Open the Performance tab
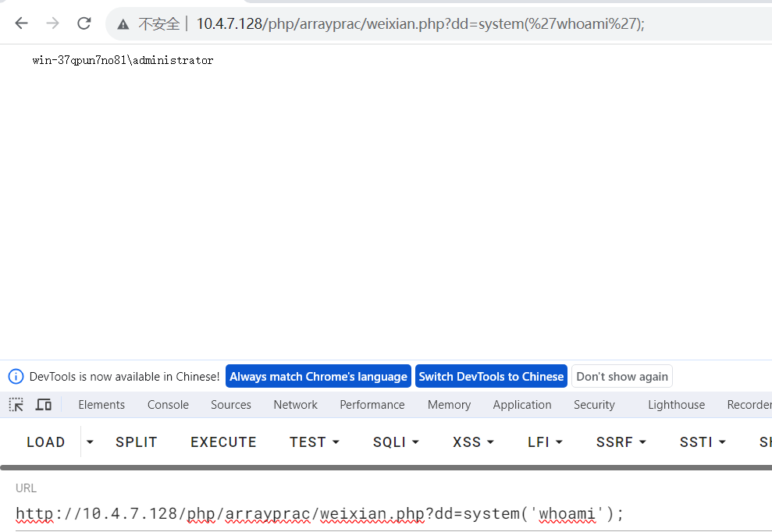The width and height of the screenshot is (772, 532). (x=372, y=405)
